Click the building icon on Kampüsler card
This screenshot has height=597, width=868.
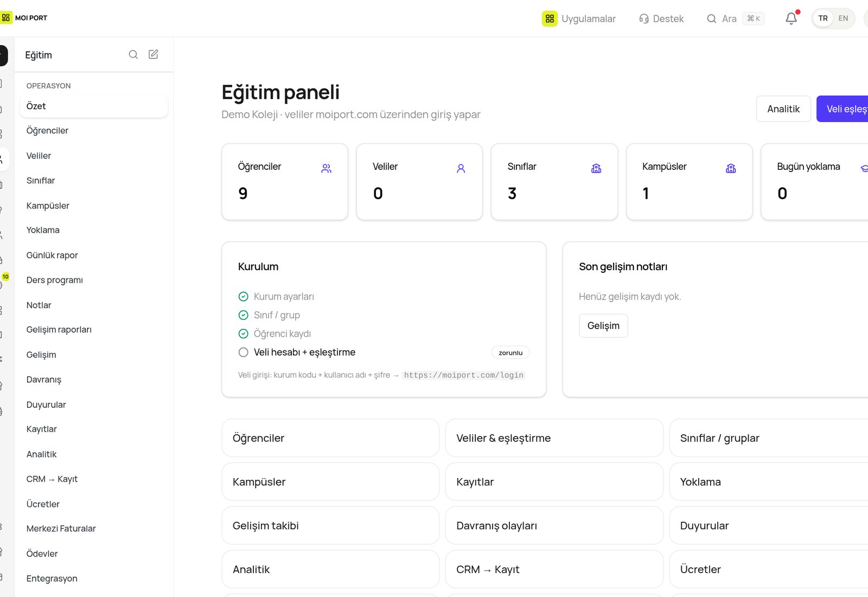[x=731, y=168]
